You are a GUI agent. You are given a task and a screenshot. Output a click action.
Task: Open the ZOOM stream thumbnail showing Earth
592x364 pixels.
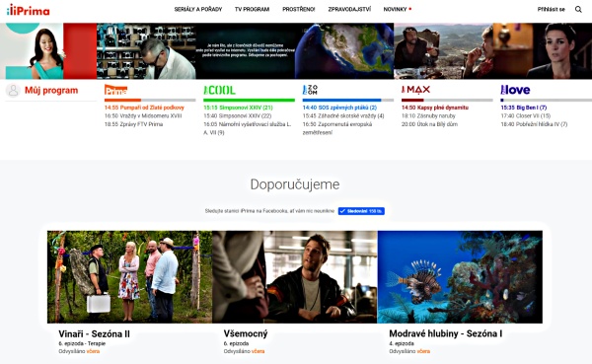click(x=344, y=51)
